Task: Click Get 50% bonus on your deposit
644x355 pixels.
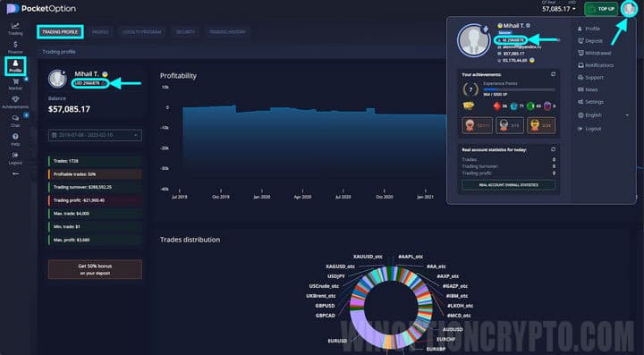Action: pos(95,269)
